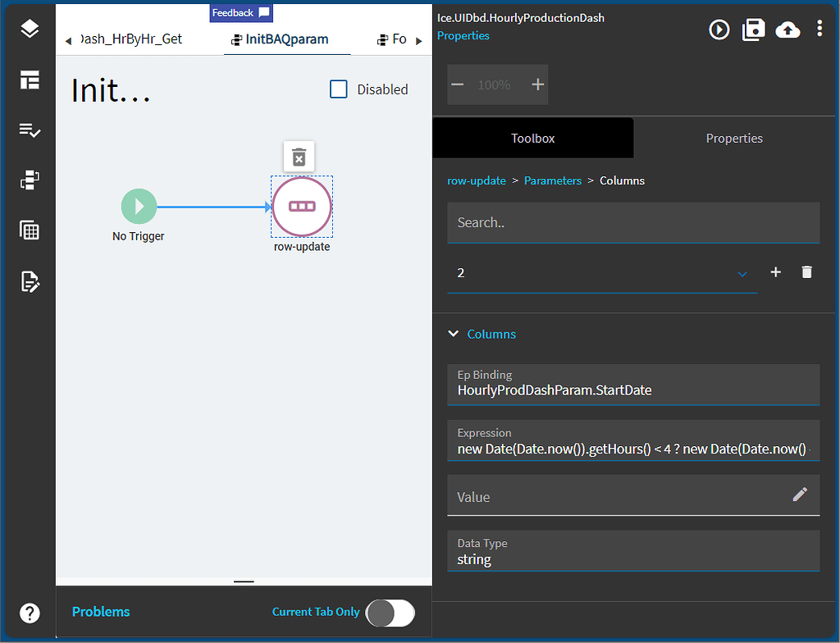Switch to the Properties tab

click(x=734, y=138)
